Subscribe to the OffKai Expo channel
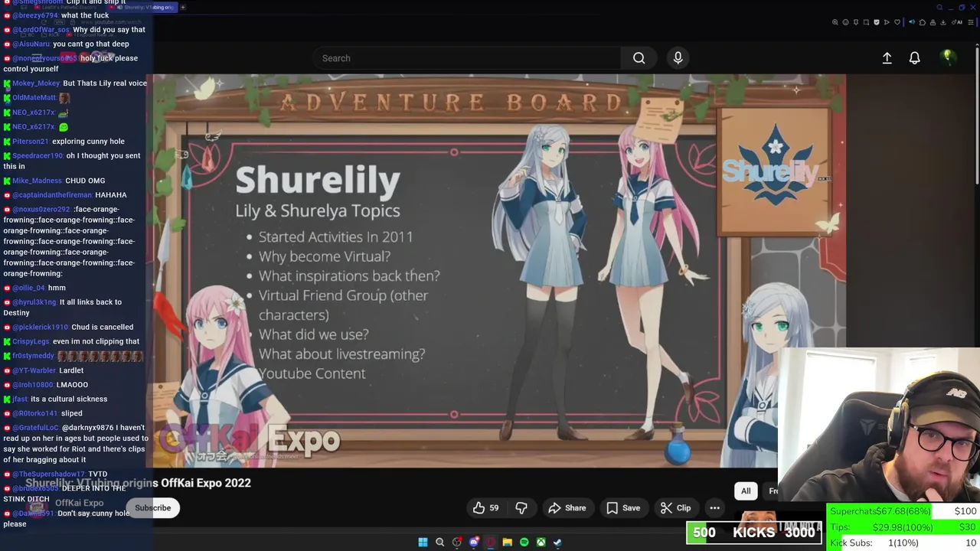The image size is (980, 551). click(x=153, y=507)
